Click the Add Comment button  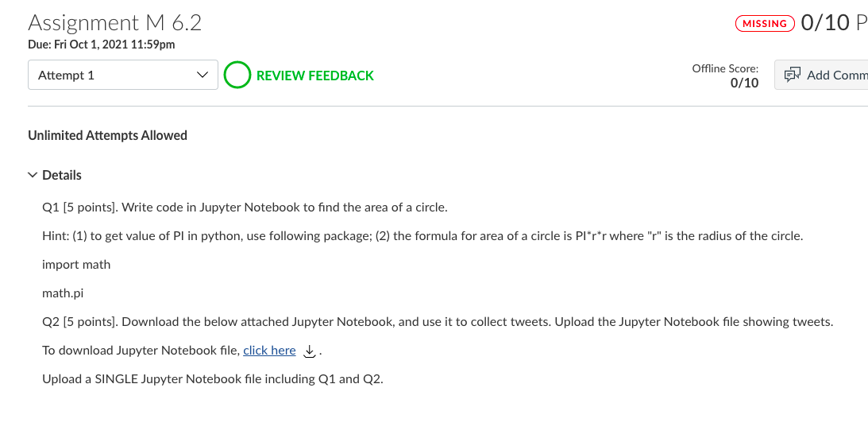(821, 75)
